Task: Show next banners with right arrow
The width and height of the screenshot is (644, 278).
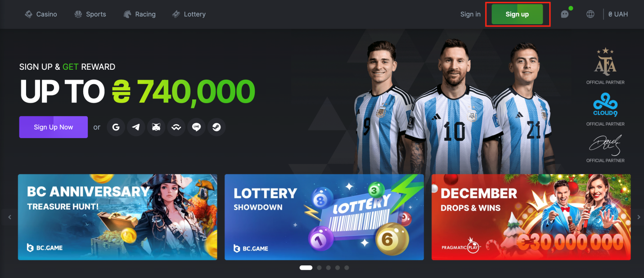Action: (x=639, y=217)
